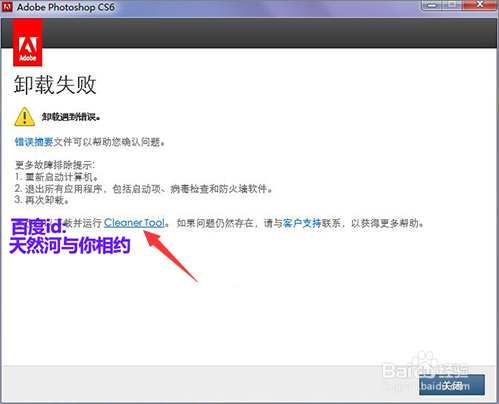
Task: Select the text 1. 重新启动计算机。
Action: point(56,177)
